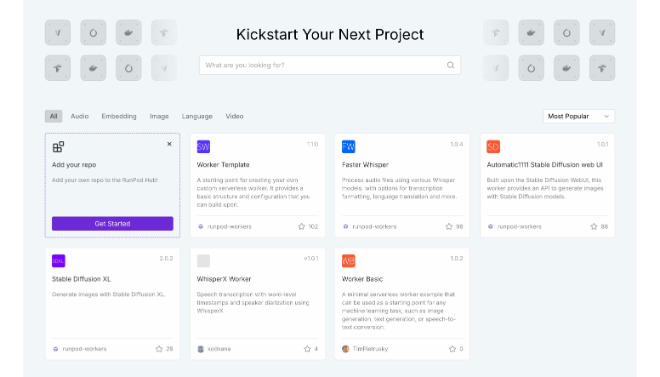Star the Automatic1111 Stable Diffusion repo
Viewport: 660px width, 377px height.
coord(593,226)
